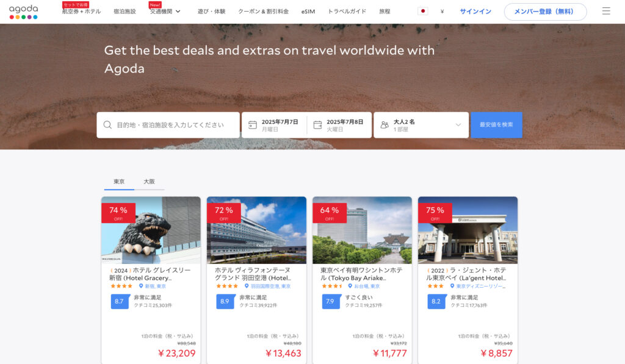Select the Japan flag language icon
Viewport: 625px width, 364px height.
(423, 11)
